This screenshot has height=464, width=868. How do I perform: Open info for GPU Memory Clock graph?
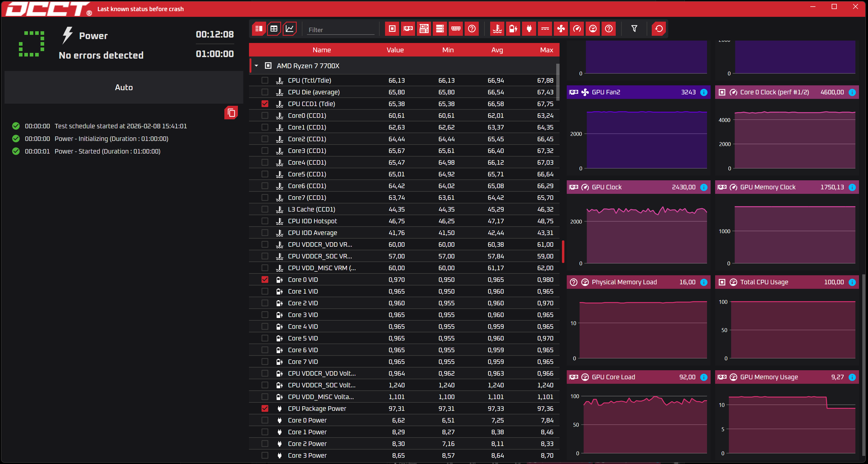pyautogui.click(x=852, y=187)
